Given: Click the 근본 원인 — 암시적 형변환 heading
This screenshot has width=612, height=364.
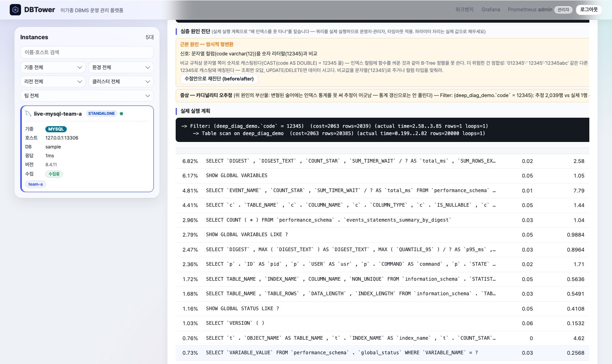Looking at the screenshot, I should pos(207,44).
